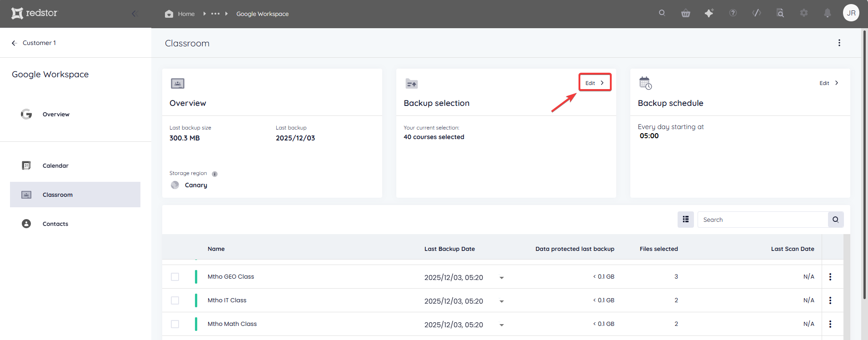Click the Storage region info icon
The image size is (868, 340).
215,174
